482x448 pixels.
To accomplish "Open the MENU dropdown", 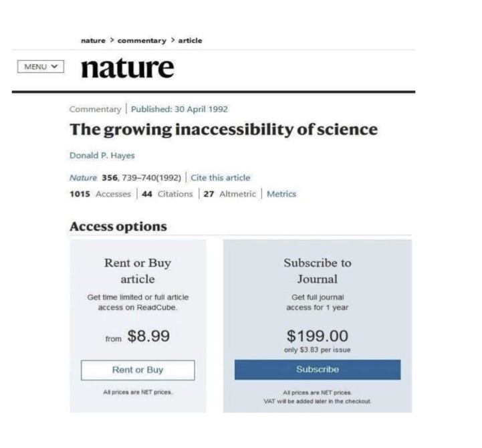I will (x=41, y=67).
